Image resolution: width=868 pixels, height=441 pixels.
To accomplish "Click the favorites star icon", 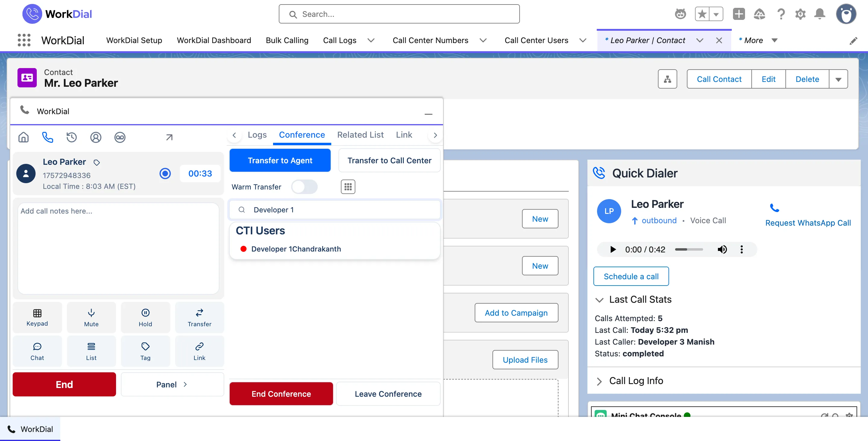I will 702,14.
